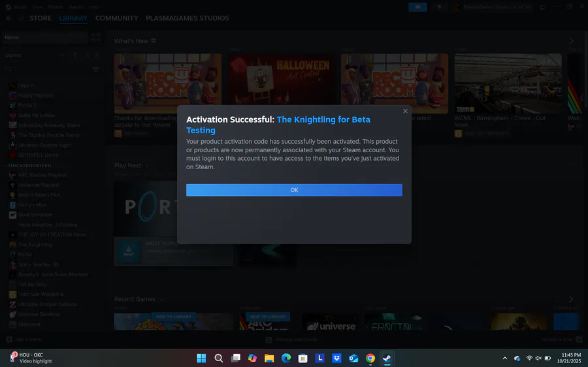Select SchoolBoy Runaway Demo
Viewport: 588px width, 367px height.
49,125
